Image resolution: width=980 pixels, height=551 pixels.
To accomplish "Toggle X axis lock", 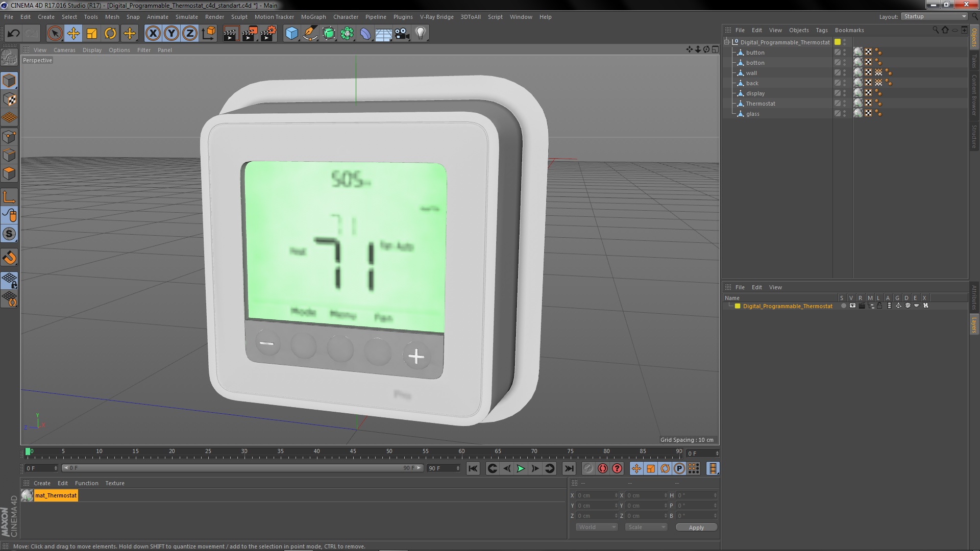I will click(153, 34).
